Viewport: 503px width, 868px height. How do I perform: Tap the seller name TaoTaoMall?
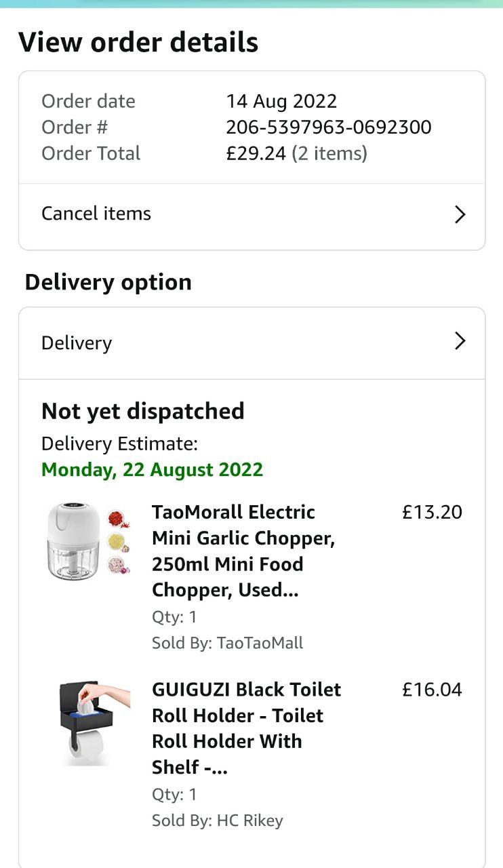point(260,643)
